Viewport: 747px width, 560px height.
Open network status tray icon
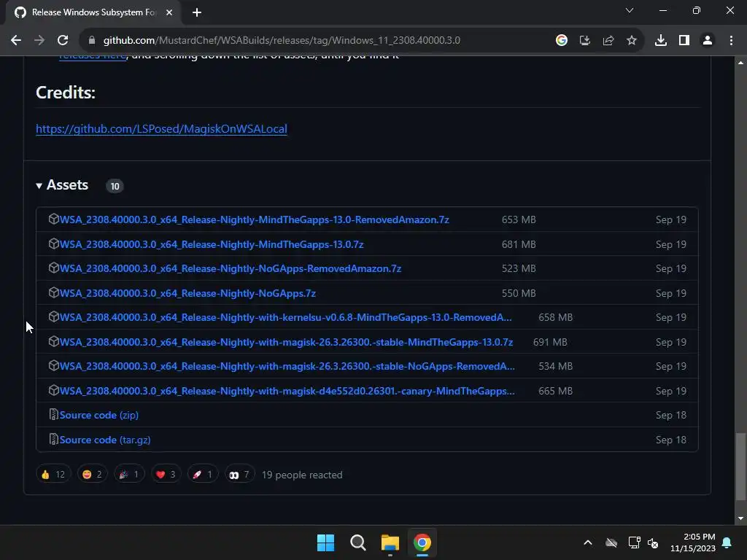click(x=634, y=542)
